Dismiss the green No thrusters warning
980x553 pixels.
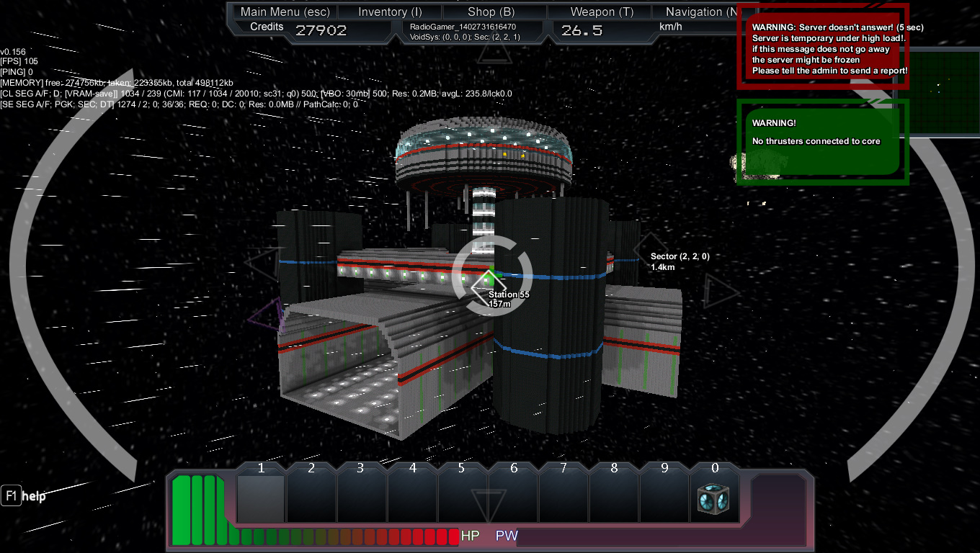(x=822, y=141)
